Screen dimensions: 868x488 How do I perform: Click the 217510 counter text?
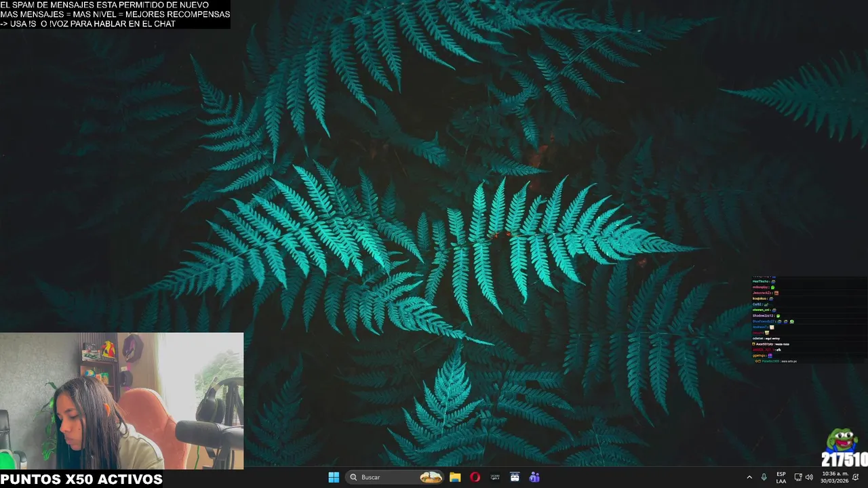coord(844,460)
